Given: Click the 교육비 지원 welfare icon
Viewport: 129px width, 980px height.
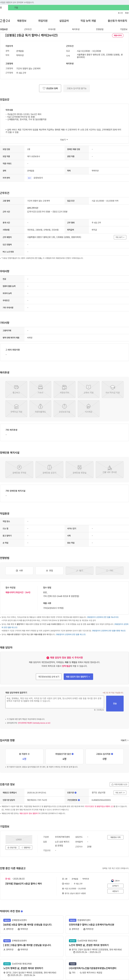Looking at the screenshot, I should click(x=88, y=390).
